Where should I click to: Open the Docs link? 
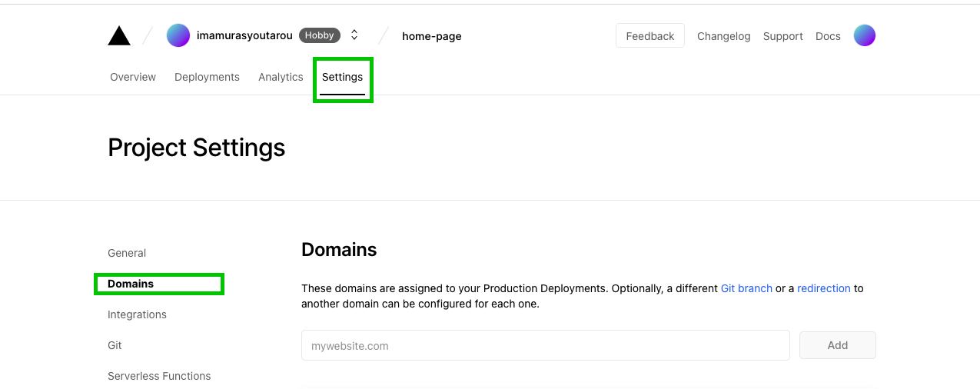(828, 36)
